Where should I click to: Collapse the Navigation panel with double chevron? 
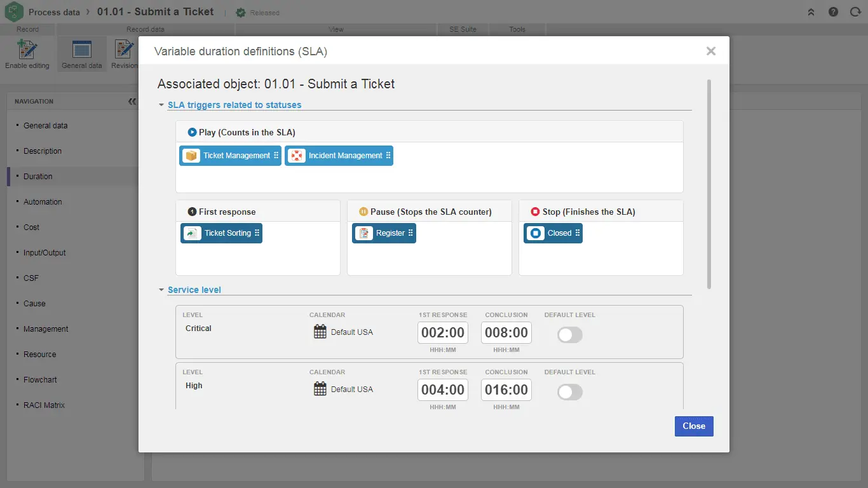click(x=132, y=102)
